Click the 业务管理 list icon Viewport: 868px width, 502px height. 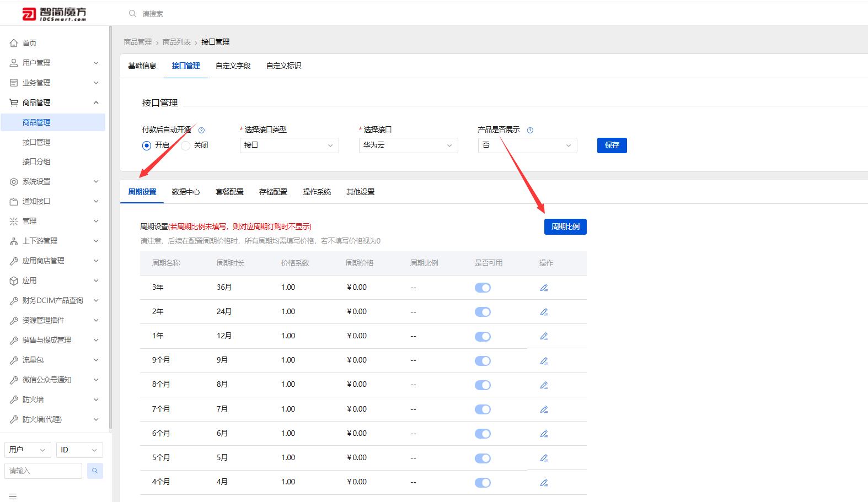coord(14,83)
